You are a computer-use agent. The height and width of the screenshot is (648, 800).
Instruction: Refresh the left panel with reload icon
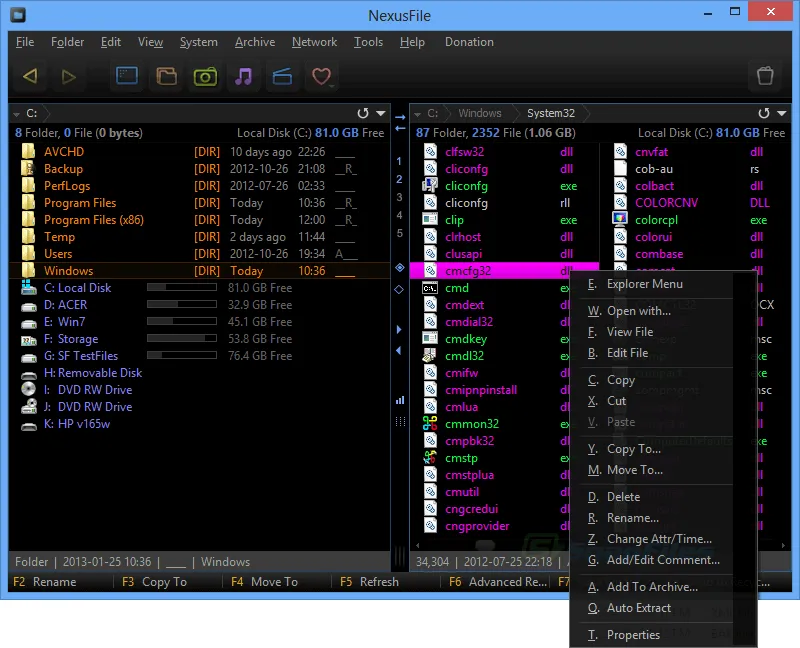click(363, 113)
